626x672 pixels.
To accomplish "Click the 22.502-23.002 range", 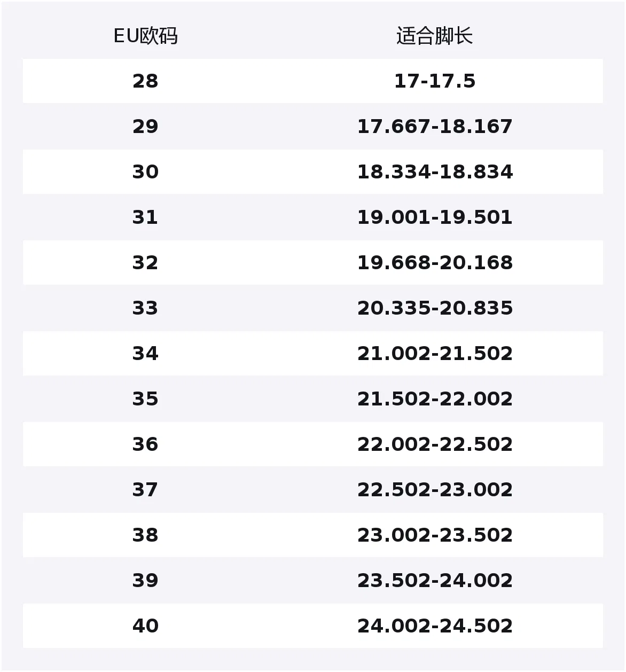I will click(435, 490).
